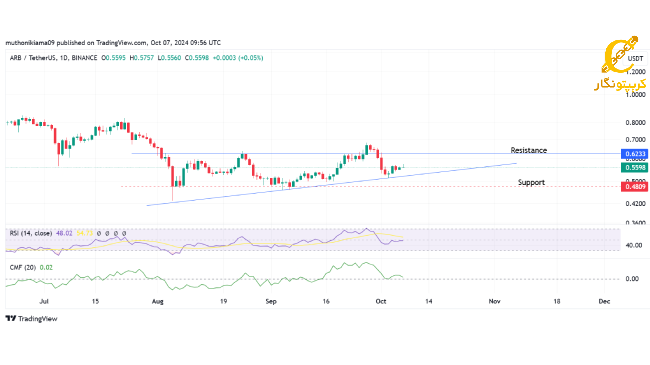
Task: Click the RSI value 48.02
Action: [x=64, y=234]
